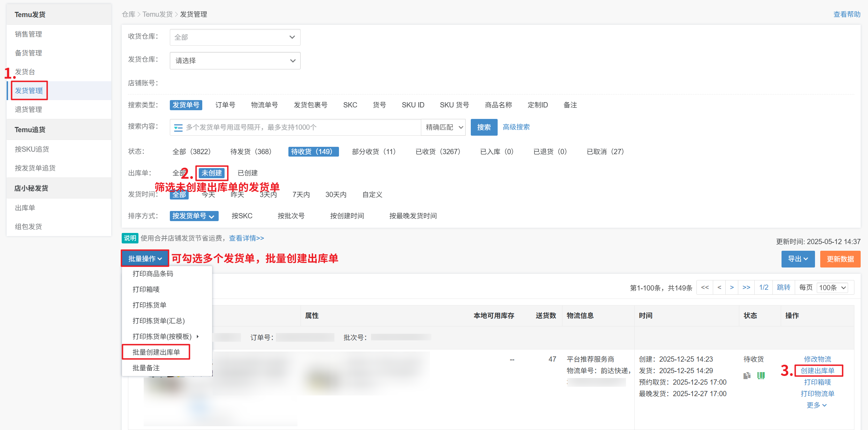Screen dimensions: 868x430
Task: Click the list icon in search box
Action: [178, 128]
